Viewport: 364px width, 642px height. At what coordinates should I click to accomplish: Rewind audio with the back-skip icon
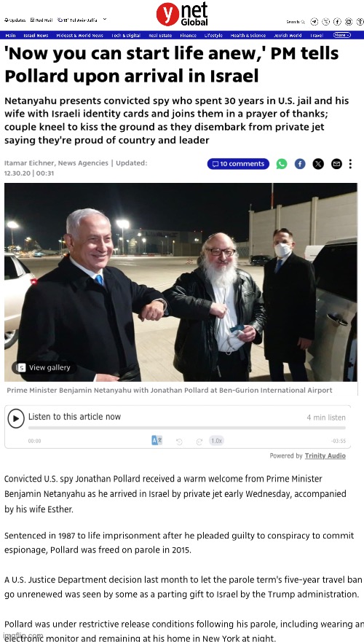179,441
